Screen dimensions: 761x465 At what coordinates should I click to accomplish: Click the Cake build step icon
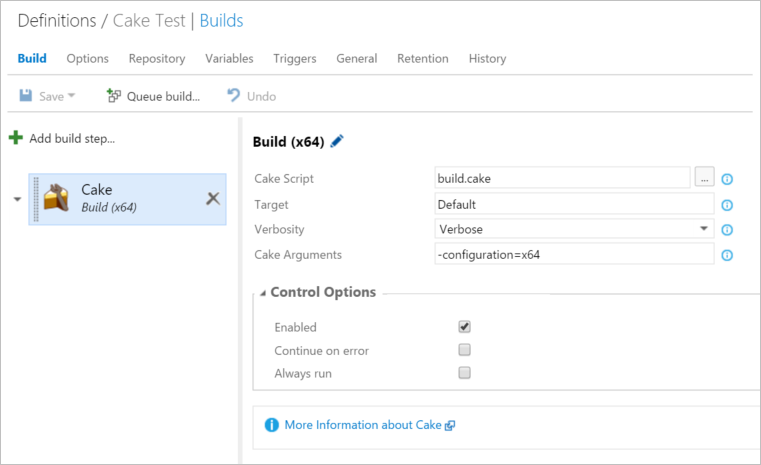point(58,197)
